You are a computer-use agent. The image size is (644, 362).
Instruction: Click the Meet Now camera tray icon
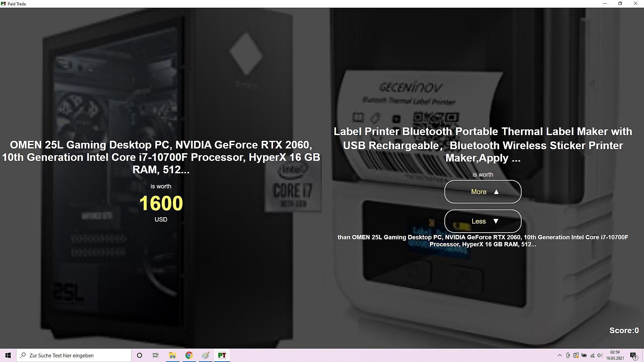568,355
